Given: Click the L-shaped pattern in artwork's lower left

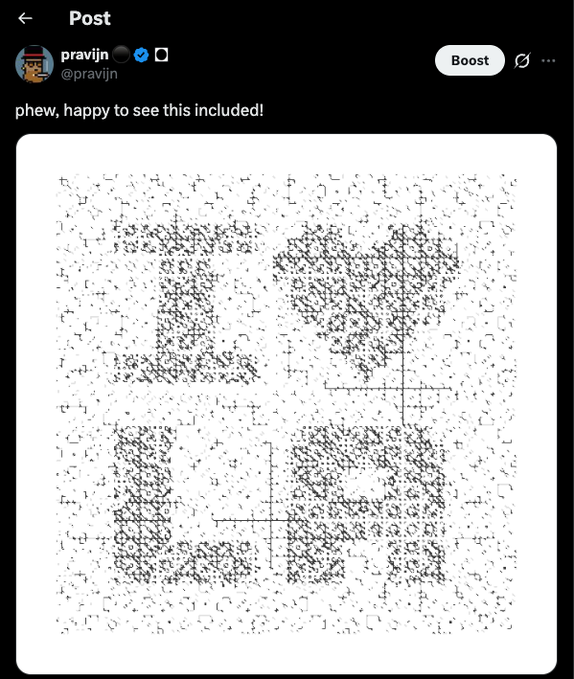Looking at the screenshot, I should [x=182, y=504].
